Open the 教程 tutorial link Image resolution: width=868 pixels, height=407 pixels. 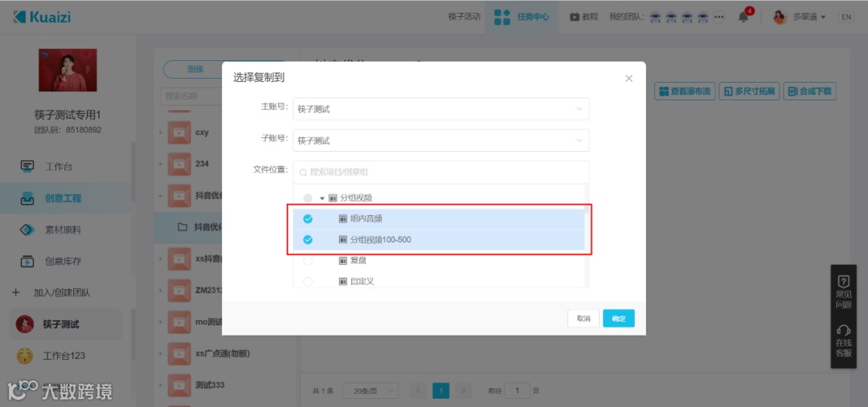[x=584, y=17]
